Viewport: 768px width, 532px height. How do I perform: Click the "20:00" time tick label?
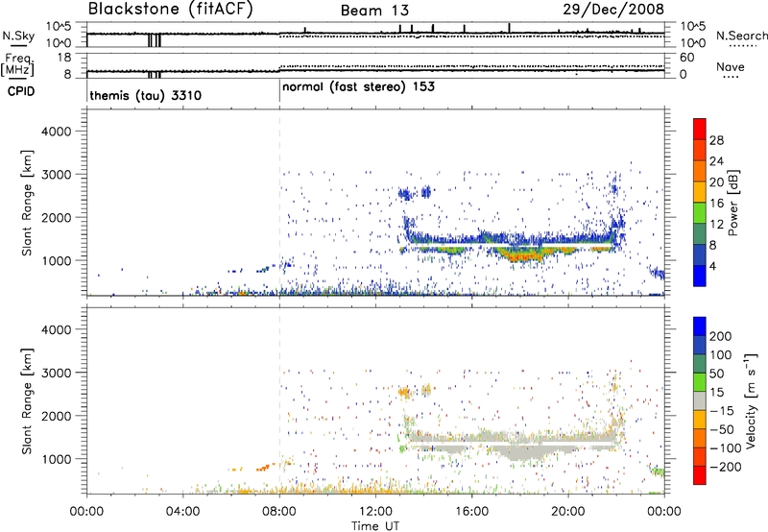pyautogui.click(x=568, y=512)
